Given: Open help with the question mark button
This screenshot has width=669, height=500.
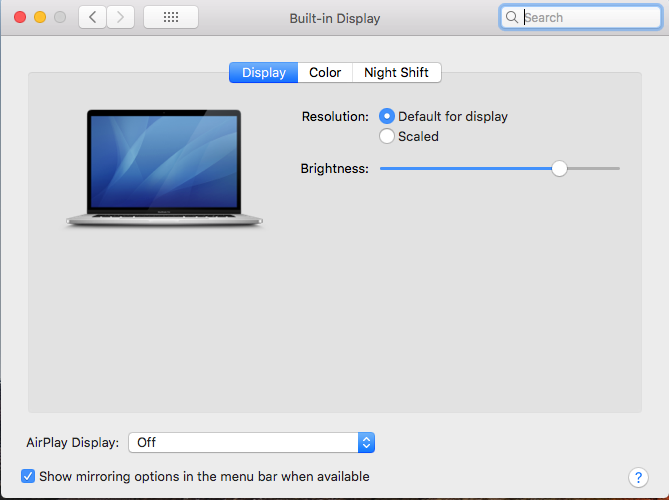Looking at the screenshot, I should (x=637, y=477).
